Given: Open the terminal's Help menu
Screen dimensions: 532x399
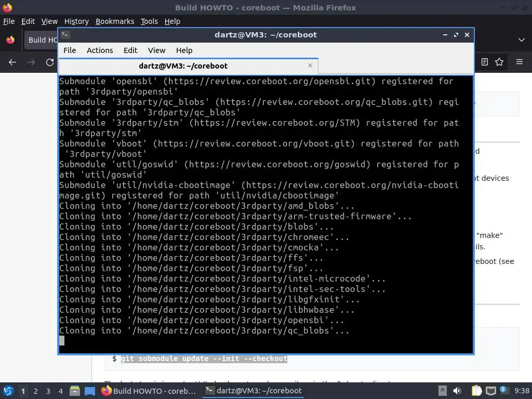Looking at the screenshot, I should (184, 50).
